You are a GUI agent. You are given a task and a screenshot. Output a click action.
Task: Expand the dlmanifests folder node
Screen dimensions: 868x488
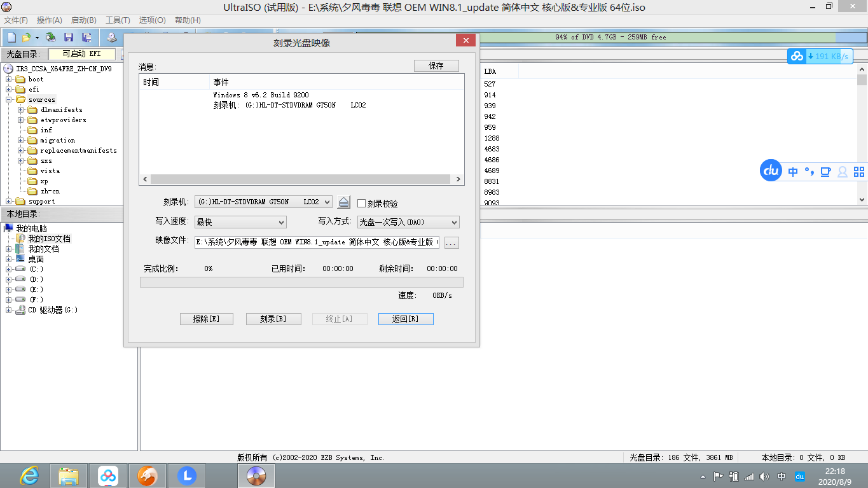tap(21, 110)
